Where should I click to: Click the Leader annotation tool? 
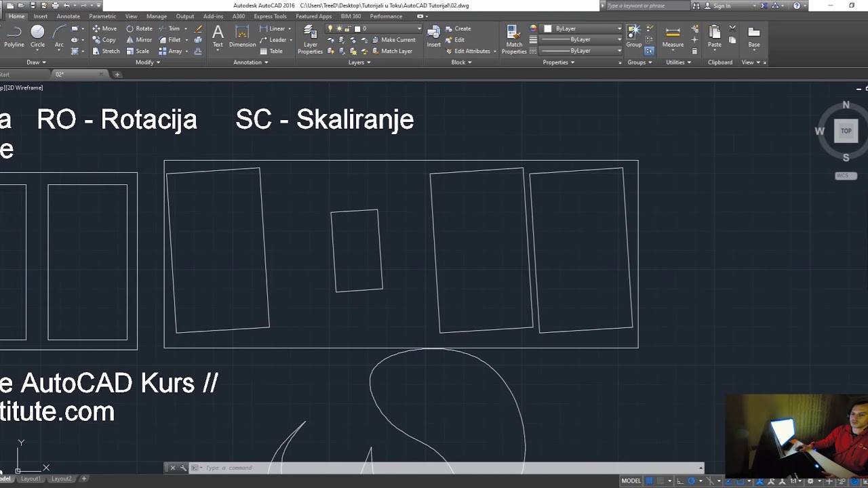[275, 40]
